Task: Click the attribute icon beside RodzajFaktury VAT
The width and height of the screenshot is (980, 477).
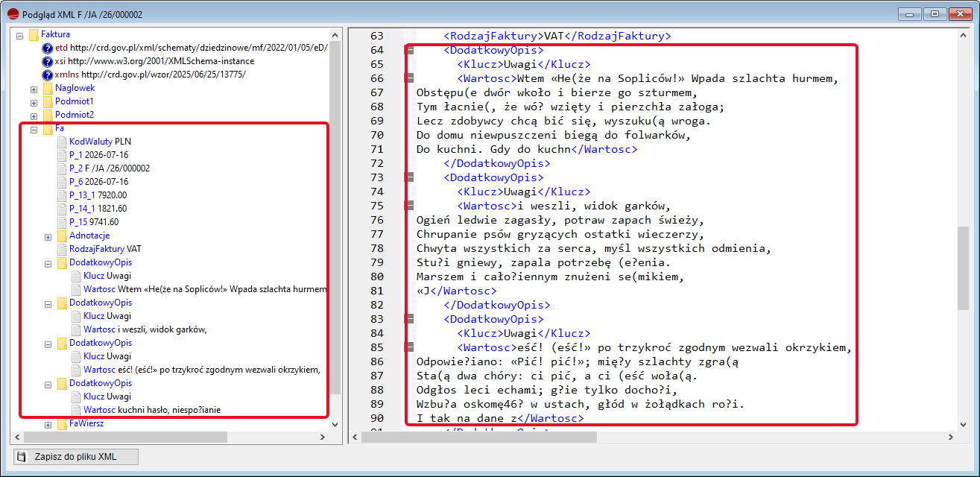Action: [63, 249]
